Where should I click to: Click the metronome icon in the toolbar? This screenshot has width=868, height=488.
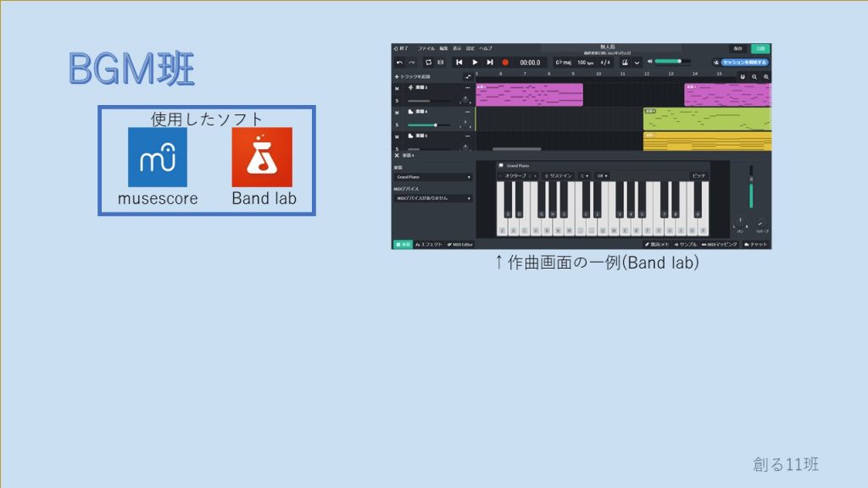625,63
